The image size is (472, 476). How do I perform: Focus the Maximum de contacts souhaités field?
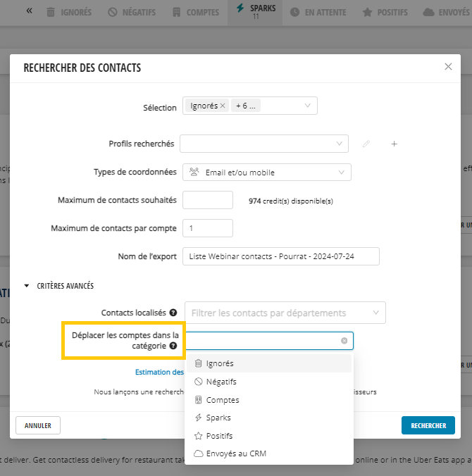tap(208, 200)
